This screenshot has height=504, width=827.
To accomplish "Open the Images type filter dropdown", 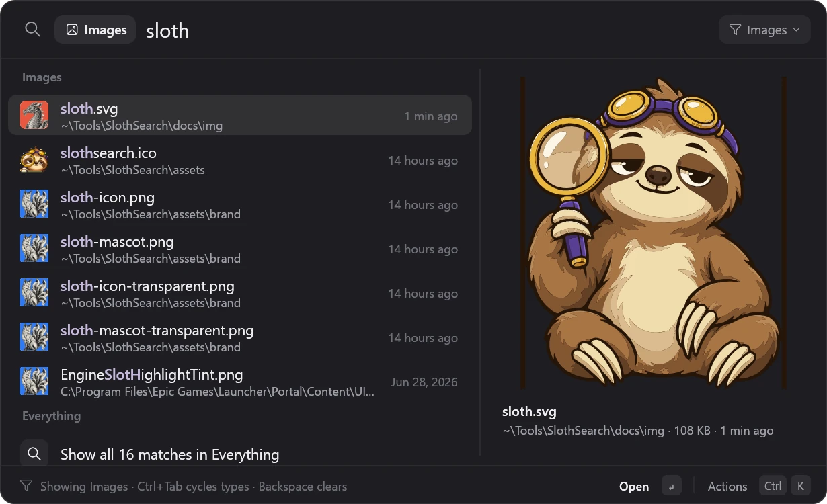I will click(764, 30).
